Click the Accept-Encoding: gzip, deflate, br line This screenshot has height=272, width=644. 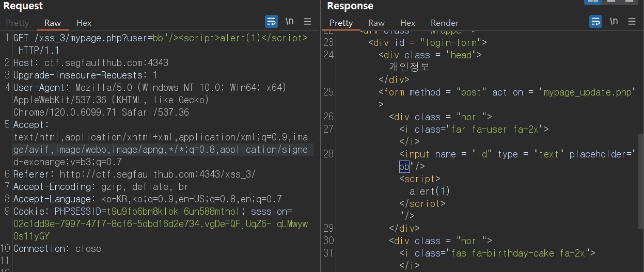pyautogui.click(x=101, y=187)
